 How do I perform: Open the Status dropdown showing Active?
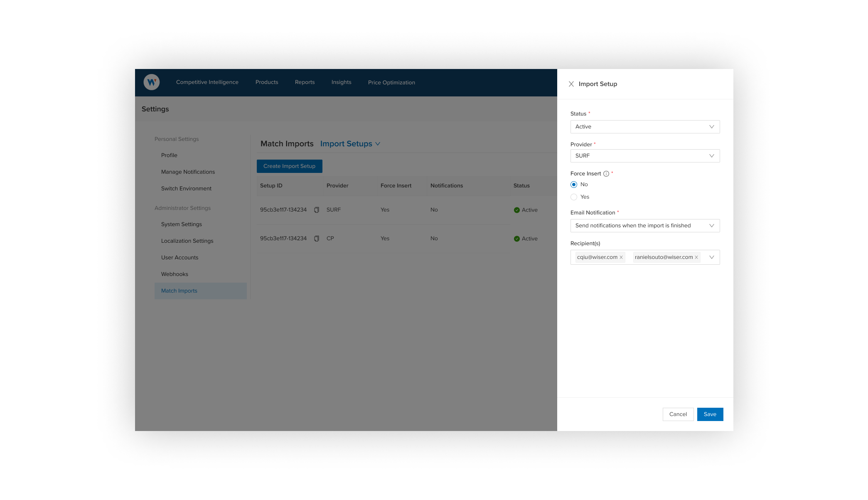pos(645,127)
